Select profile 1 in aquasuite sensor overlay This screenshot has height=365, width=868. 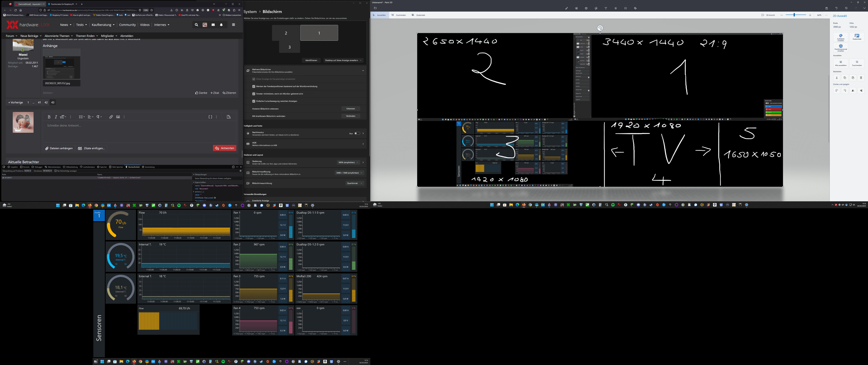(x=99, y=215)
